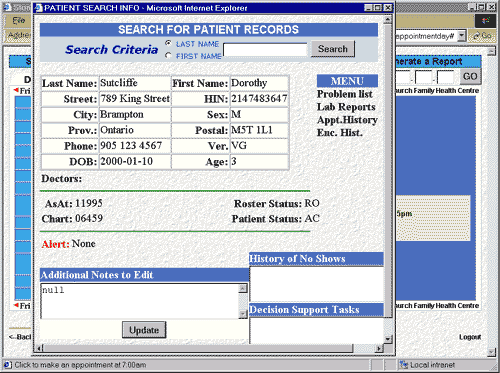Click the Windows logo throbber icon

(x=486, y=21)
